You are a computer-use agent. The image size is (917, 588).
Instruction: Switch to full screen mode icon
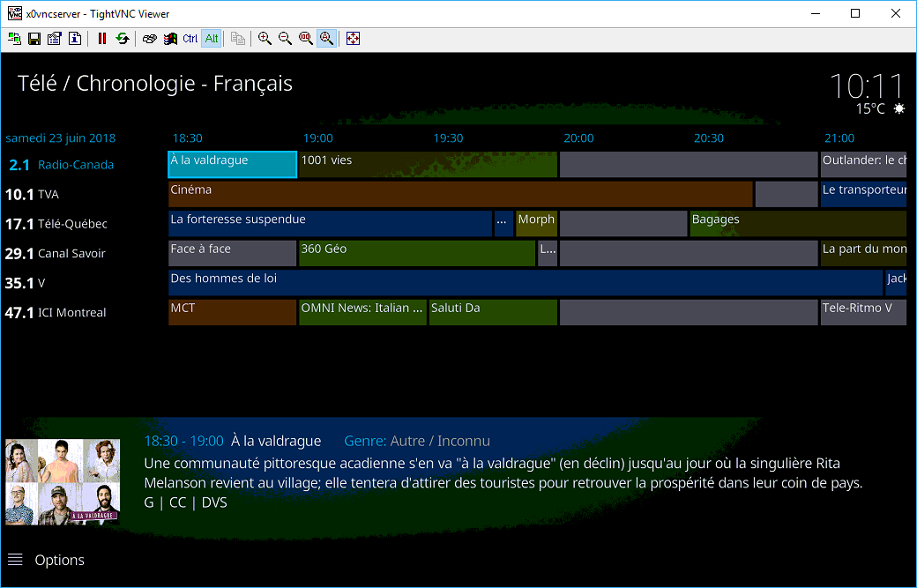tap(354, 39)
